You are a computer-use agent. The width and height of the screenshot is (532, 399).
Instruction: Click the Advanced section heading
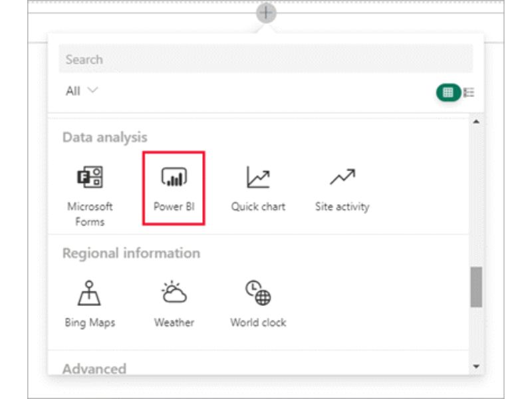tap(94, 368)
